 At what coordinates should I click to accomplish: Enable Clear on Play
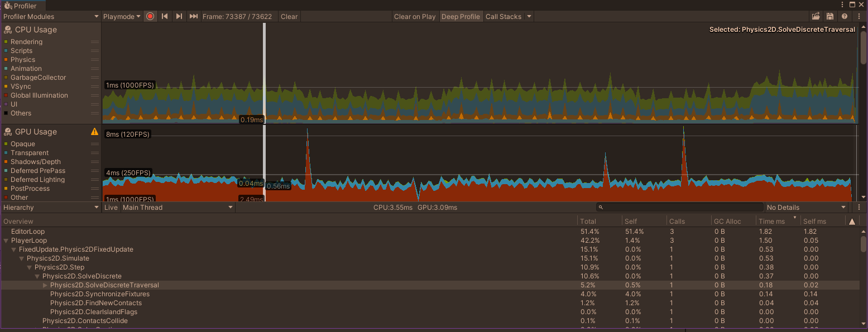tap(415, 16)
